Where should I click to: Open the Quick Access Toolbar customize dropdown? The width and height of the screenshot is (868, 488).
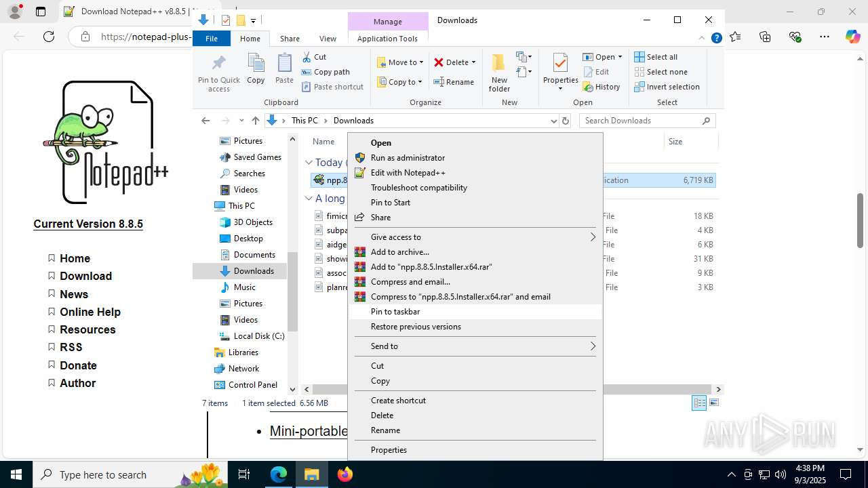point(253,20)
